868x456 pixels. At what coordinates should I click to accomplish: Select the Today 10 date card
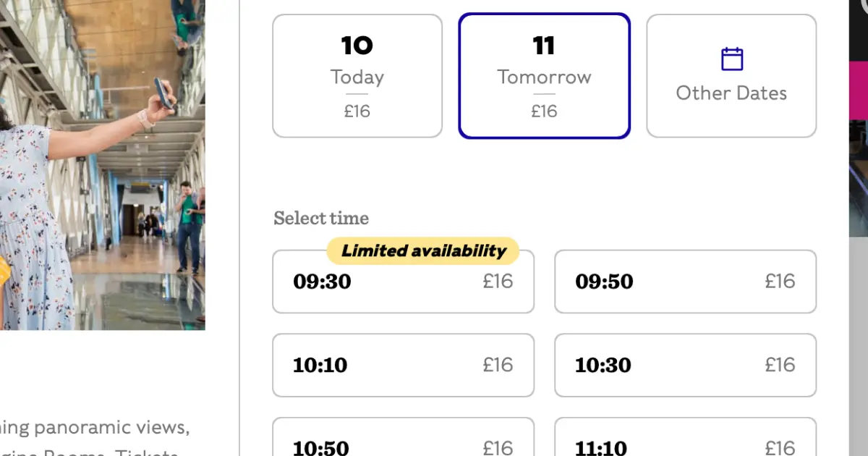(x=357, y=76)
